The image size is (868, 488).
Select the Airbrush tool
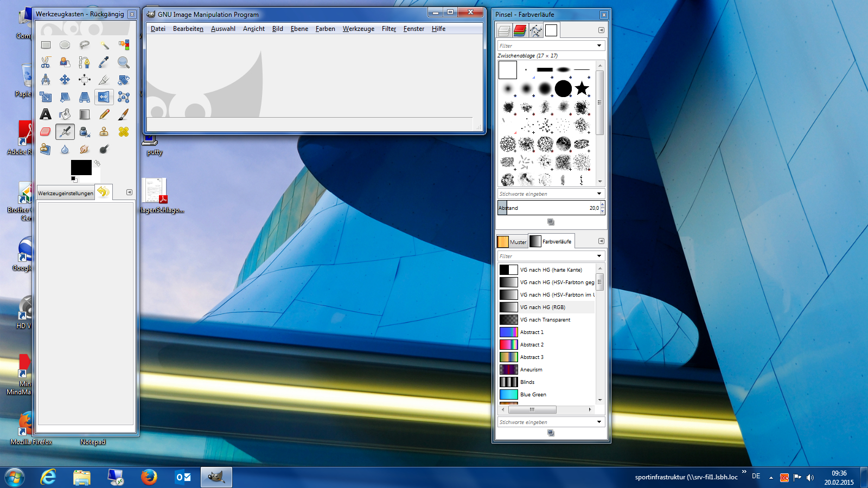click(65, 132)
